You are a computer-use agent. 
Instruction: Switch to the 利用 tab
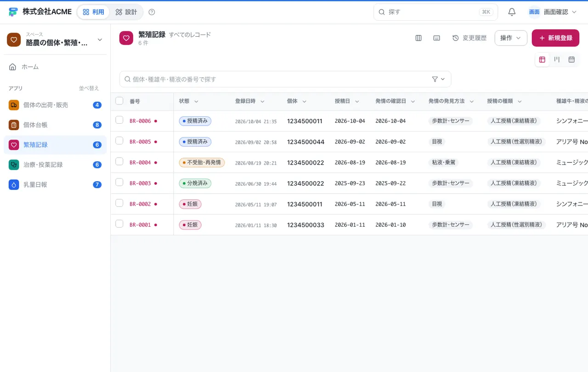coord(93,12)
